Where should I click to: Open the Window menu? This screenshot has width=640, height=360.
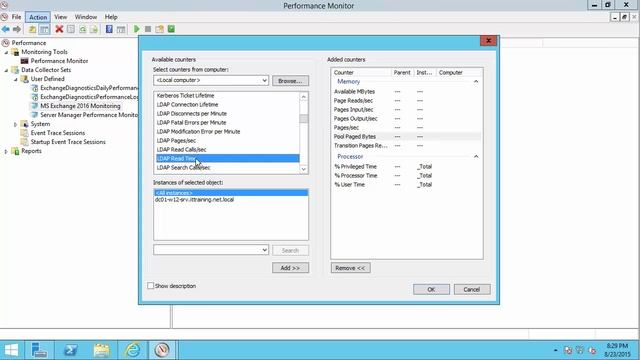86,17
